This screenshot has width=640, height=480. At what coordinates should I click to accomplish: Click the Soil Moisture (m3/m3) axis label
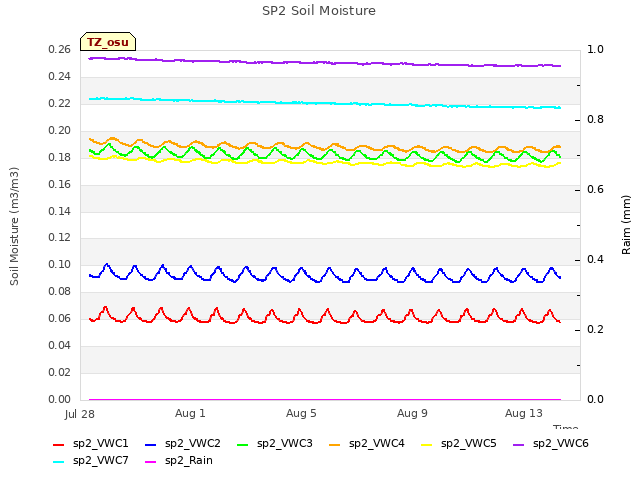(x=14, y=226)
